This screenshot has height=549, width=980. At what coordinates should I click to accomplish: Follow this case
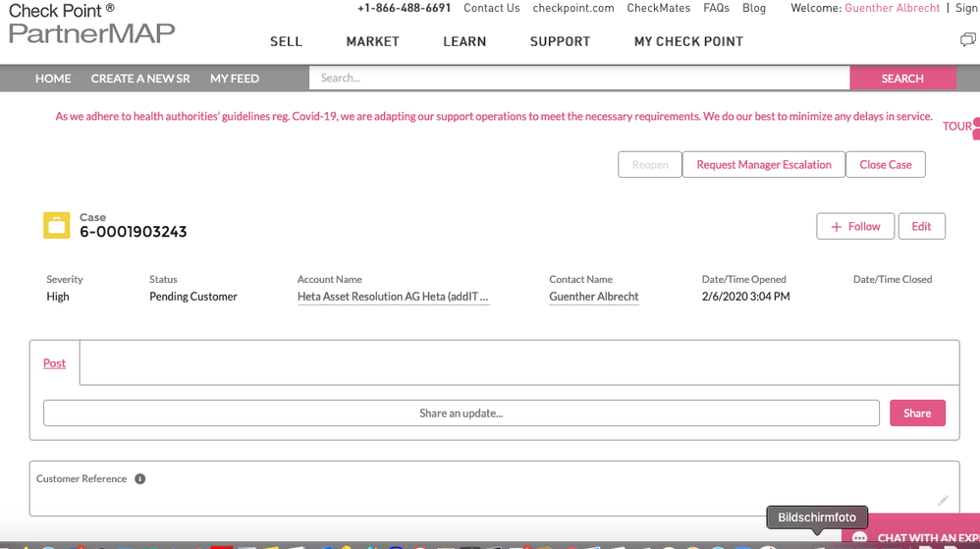click(855, 226)
